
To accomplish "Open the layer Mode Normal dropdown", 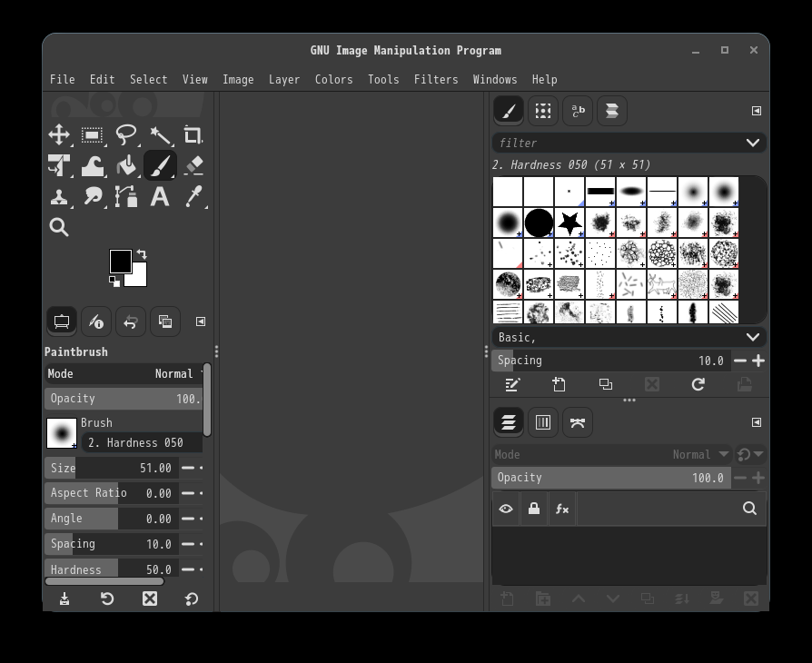I will (x=611, y=455).
